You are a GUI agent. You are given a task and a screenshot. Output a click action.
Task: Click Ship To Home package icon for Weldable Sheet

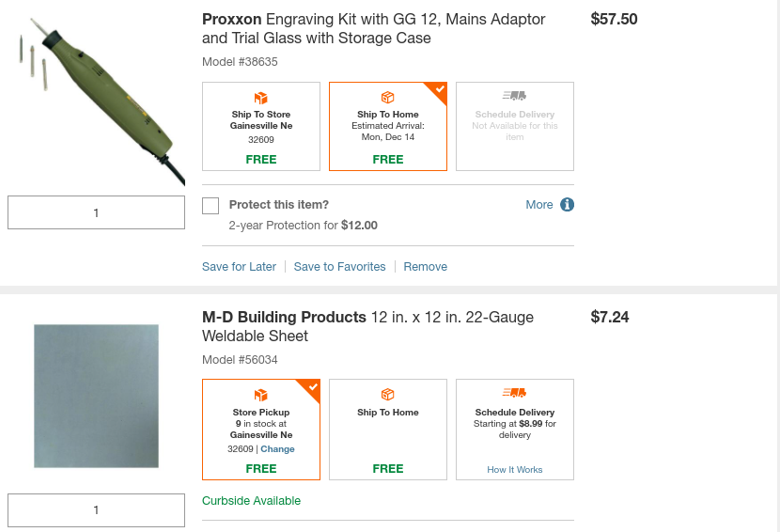387,395
